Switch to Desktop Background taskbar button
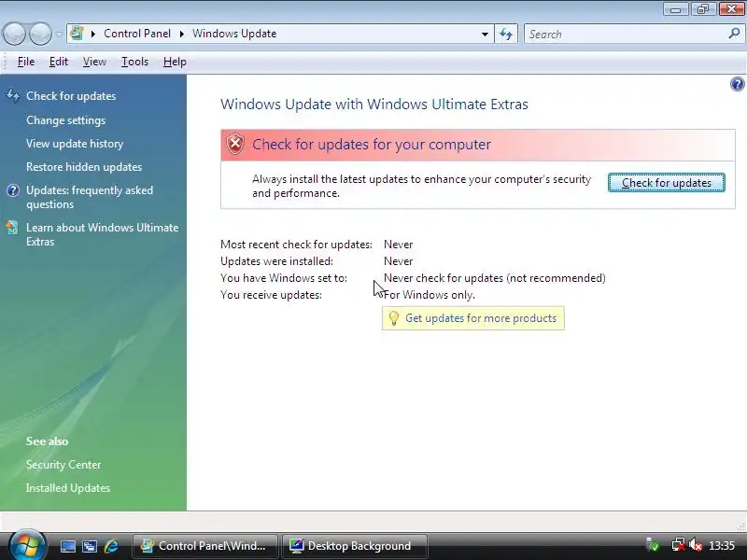The height and width of the screenshot is (560, 747). [x=355, y=546]
